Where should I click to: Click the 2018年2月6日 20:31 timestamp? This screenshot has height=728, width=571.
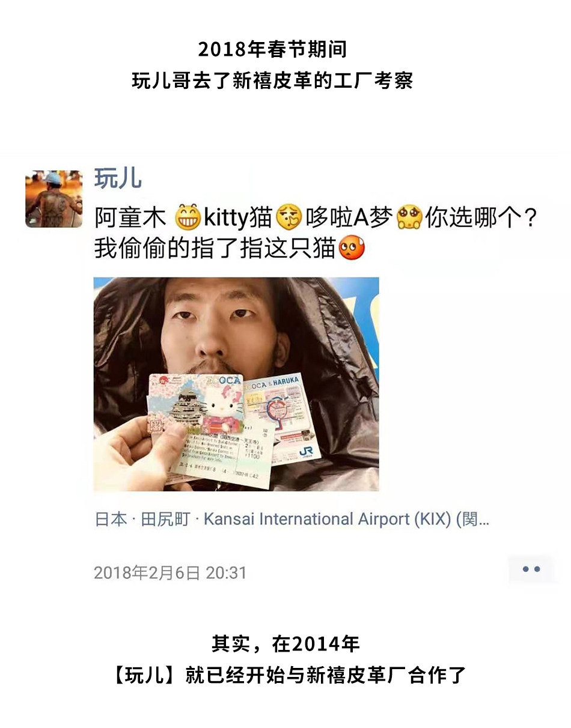pyautogui.click(x=170, y=573)
